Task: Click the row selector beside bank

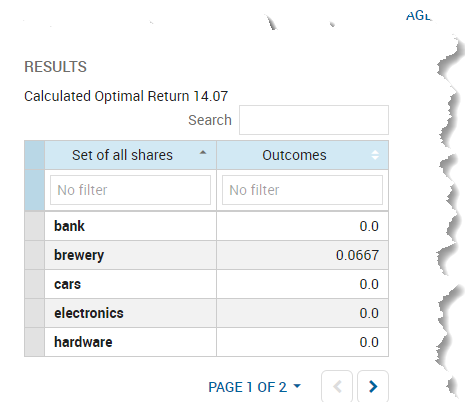Action: tap(35, 226)
